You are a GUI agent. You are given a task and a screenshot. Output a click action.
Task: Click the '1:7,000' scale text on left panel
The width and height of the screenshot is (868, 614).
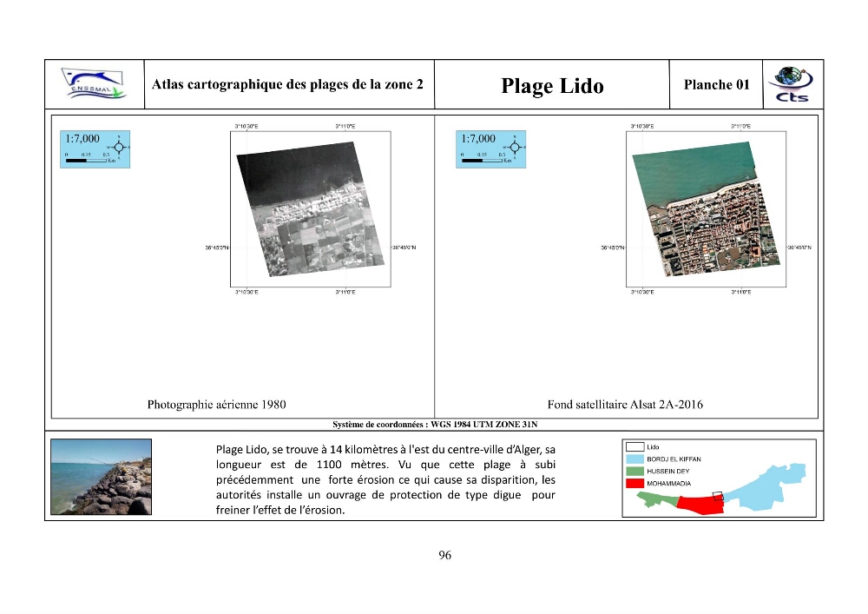(x=82, y=138)
